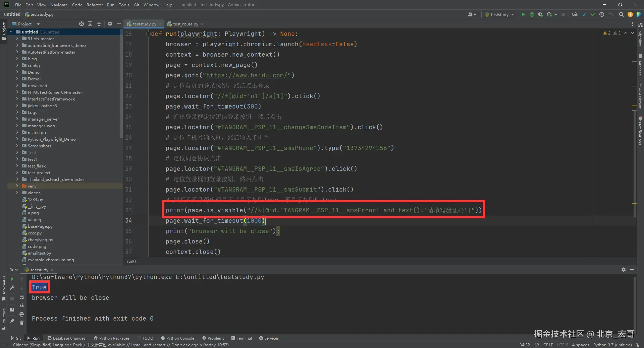Show Git history with the clock icon

coord(602,14)
